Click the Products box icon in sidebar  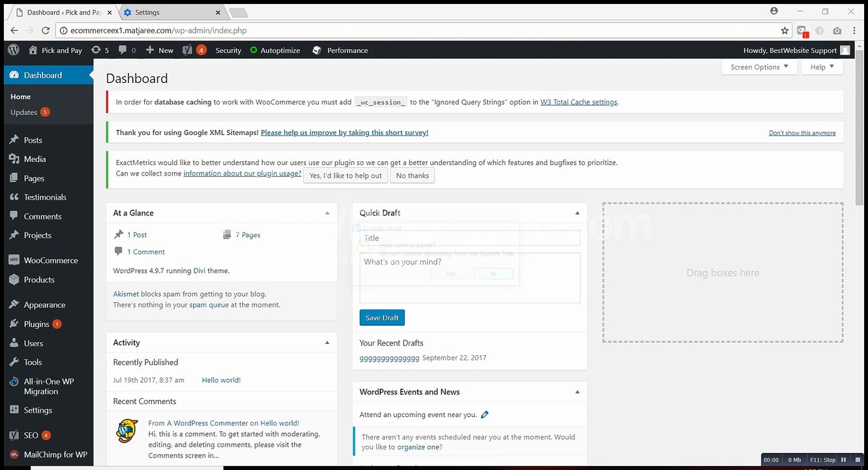(14, 279)
